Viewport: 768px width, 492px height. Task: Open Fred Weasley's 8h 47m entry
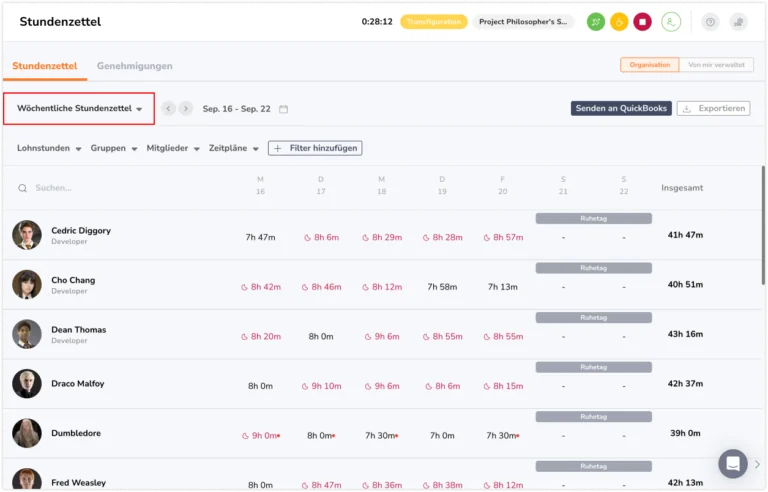click(321, 485)
